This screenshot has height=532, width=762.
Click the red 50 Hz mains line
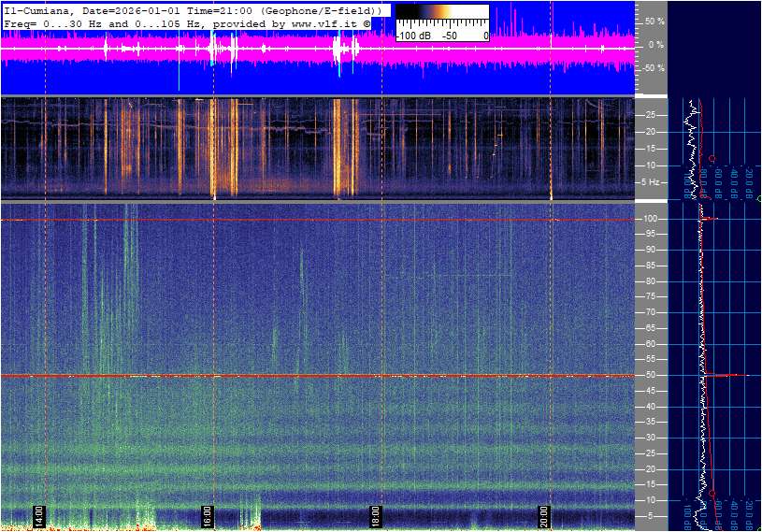(318, 376)
